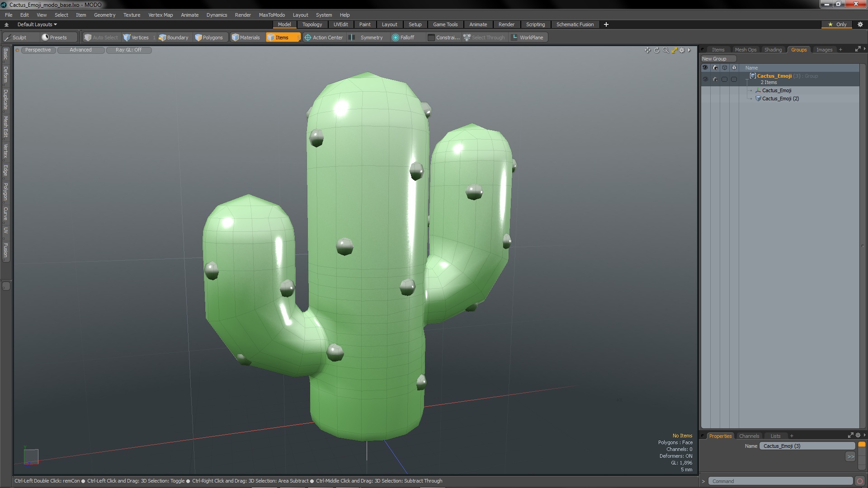This screenshot has width=868, height=488.
Task: Click the Action Center tool icon
Action: pyautogui.click(x=307, y=38)
